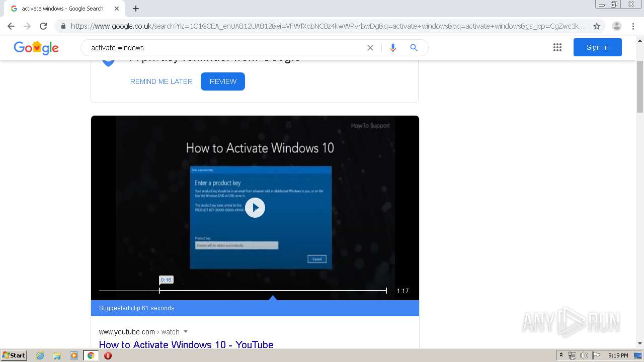Click the video timeline start marker at 0:16
Screen dimensions: 644x362
(x=159, y=290)
